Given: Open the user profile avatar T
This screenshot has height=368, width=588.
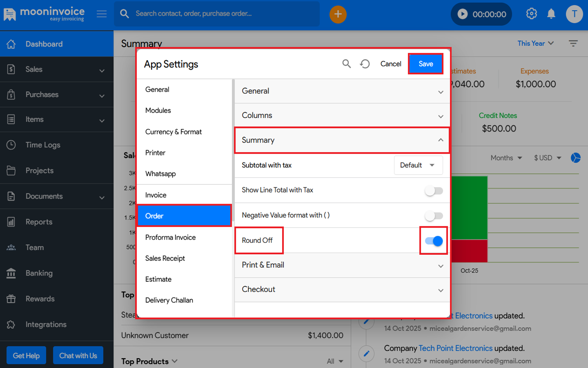Looking at the screenshot, I should point(574,14).
